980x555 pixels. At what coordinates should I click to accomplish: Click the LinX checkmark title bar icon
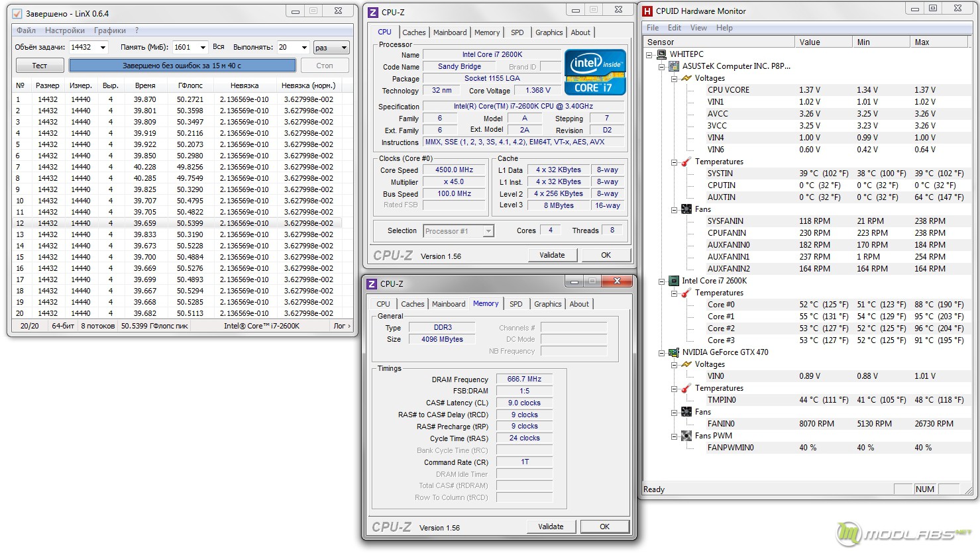point(17,13)
